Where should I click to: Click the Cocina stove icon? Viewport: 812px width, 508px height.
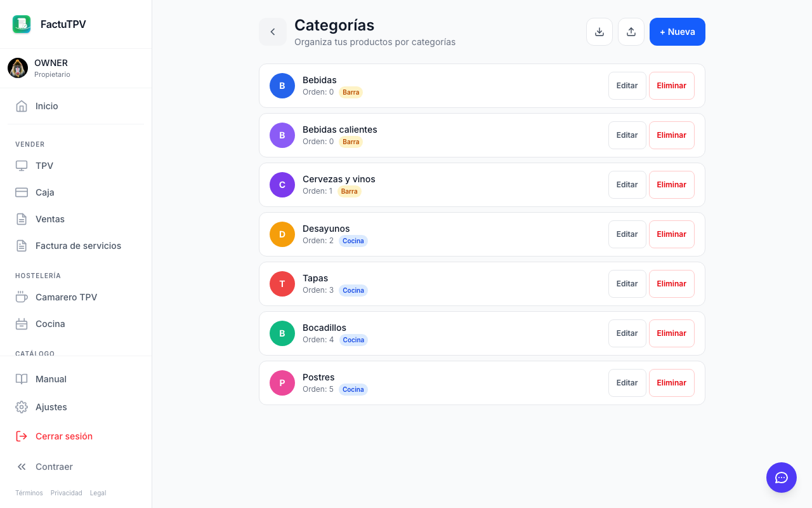(22, 324)
